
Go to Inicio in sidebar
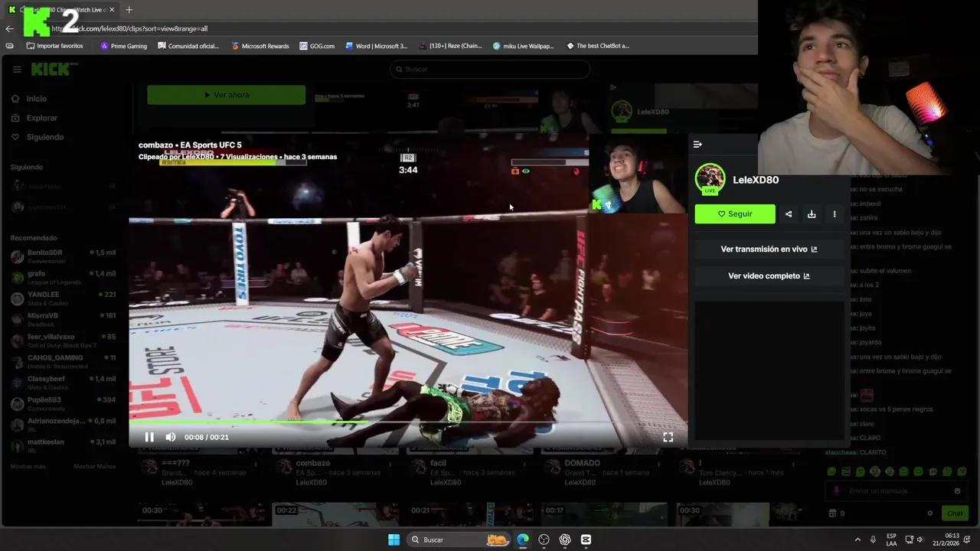36,99
